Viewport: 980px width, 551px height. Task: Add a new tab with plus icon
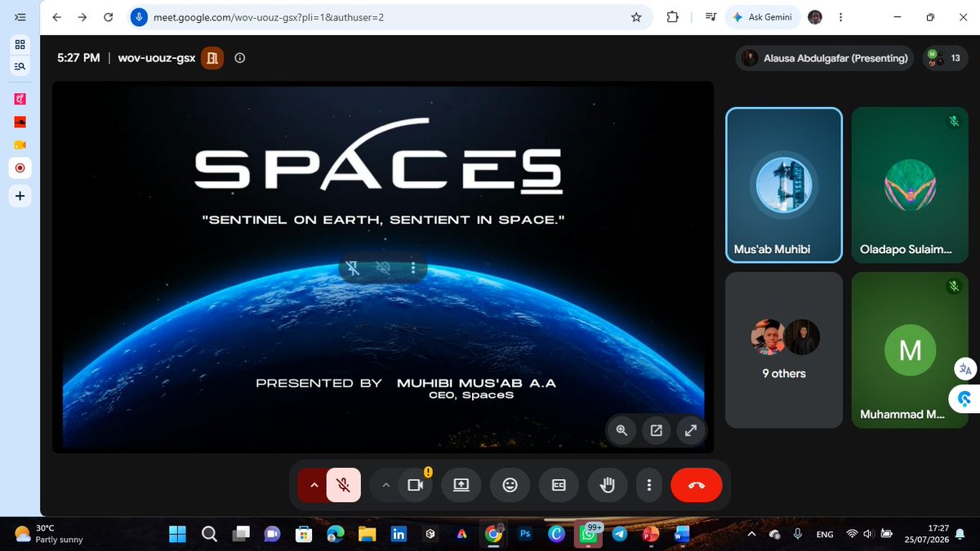[20, 196]
